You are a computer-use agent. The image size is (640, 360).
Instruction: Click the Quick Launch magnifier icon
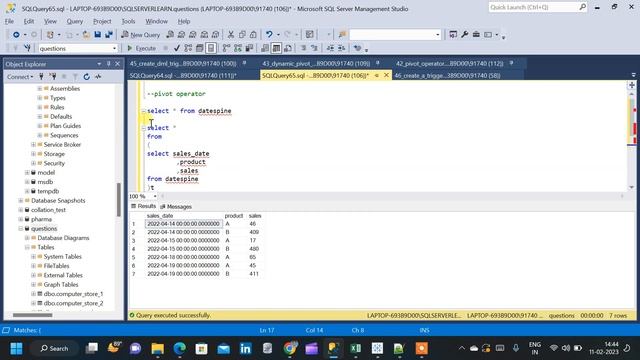click(x=582, y=7)
